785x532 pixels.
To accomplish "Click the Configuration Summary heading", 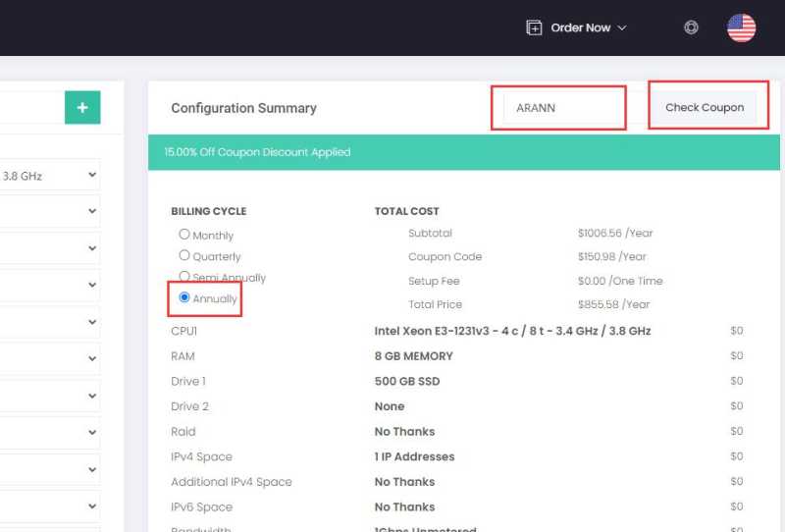I will (243, 108).
